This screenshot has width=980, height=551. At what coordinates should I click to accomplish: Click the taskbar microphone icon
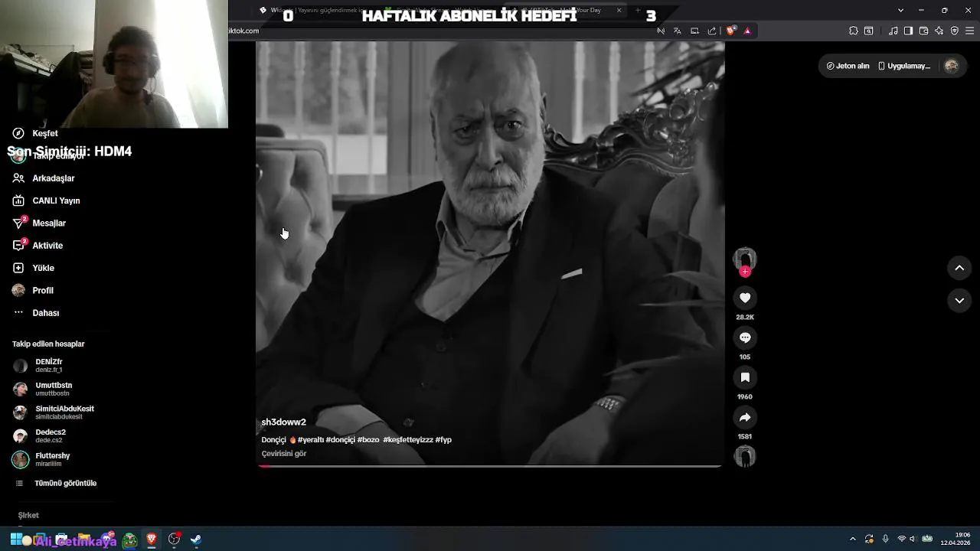point(885,540)
